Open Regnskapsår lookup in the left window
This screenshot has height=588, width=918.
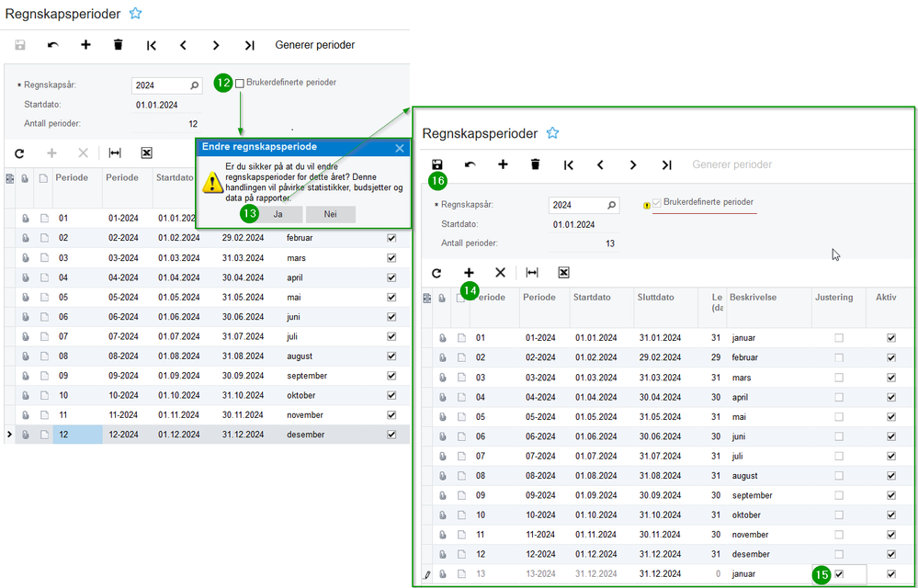click(194, 85)
